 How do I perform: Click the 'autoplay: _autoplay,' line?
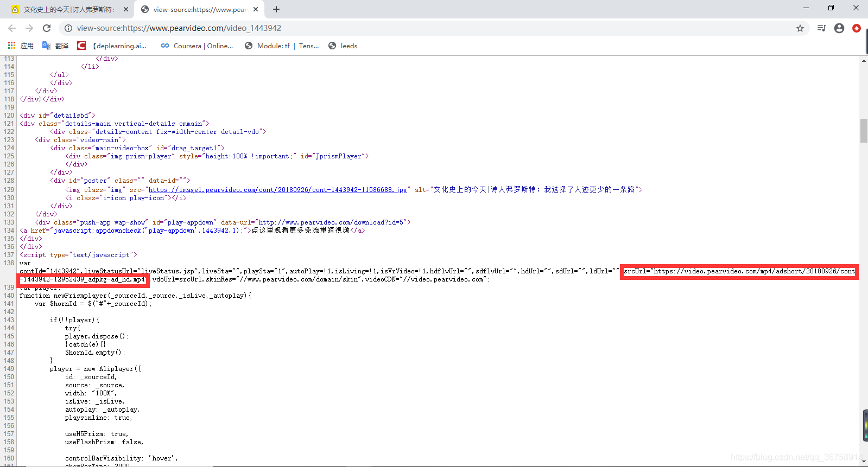[x=103, y=410]
